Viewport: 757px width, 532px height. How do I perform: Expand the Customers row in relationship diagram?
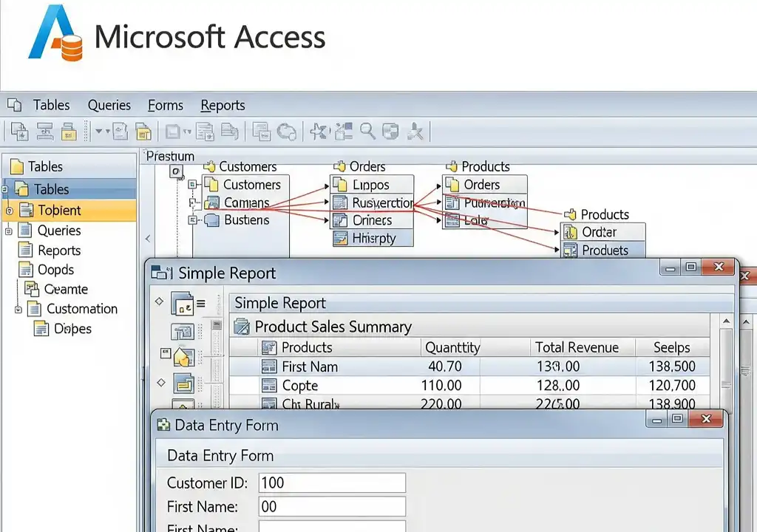click(x=192, y=185)
